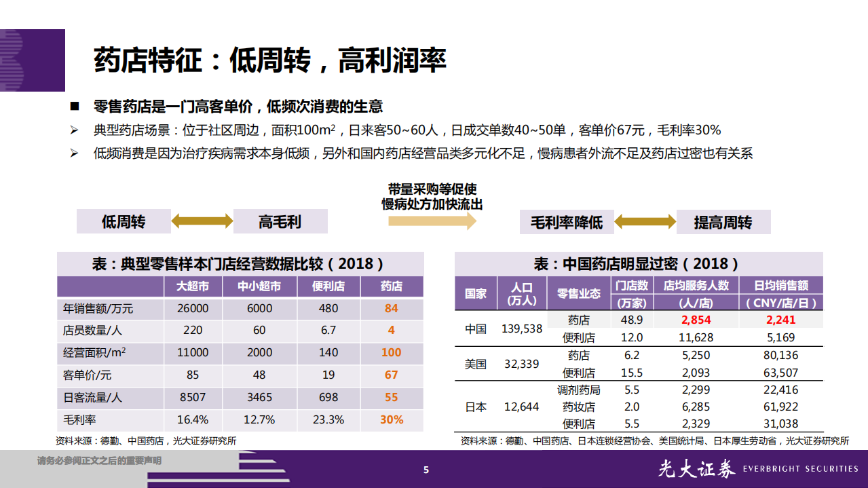Click the 药店 column header in the left table
Image resolution: width=868 pixels, height=488 pixels.
[x=392, y=286]
